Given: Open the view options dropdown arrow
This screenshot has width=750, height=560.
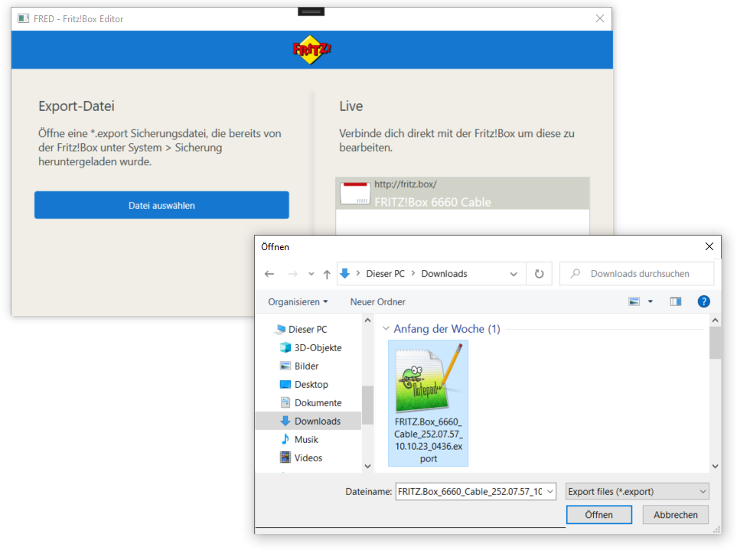Looking at the screenshot, I should (x=650, y=301).
